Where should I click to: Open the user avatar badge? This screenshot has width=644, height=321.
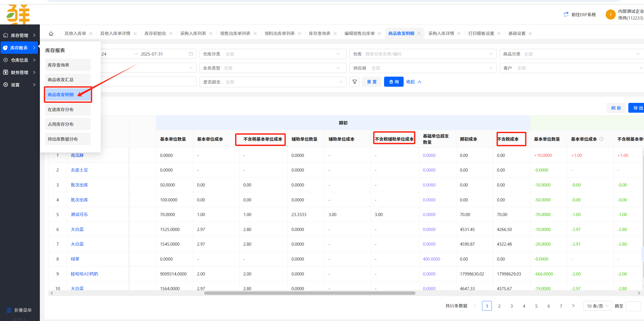[x=610, y=15]
